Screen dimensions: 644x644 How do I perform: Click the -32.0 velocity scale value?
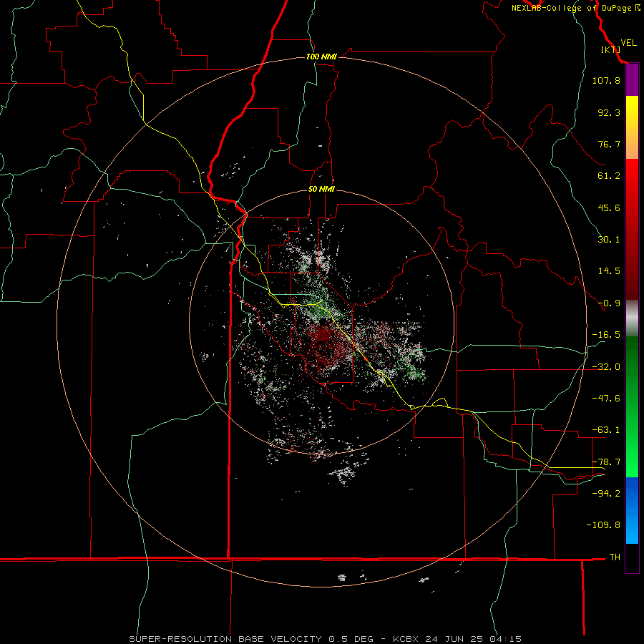(606, 367)
